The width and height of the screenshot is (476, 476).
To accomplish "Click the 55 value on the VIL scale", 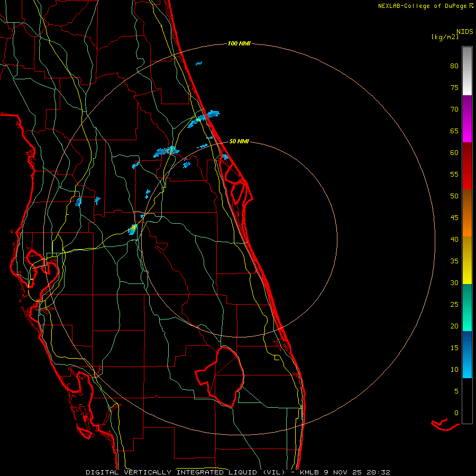I will (x=454, y=174).
